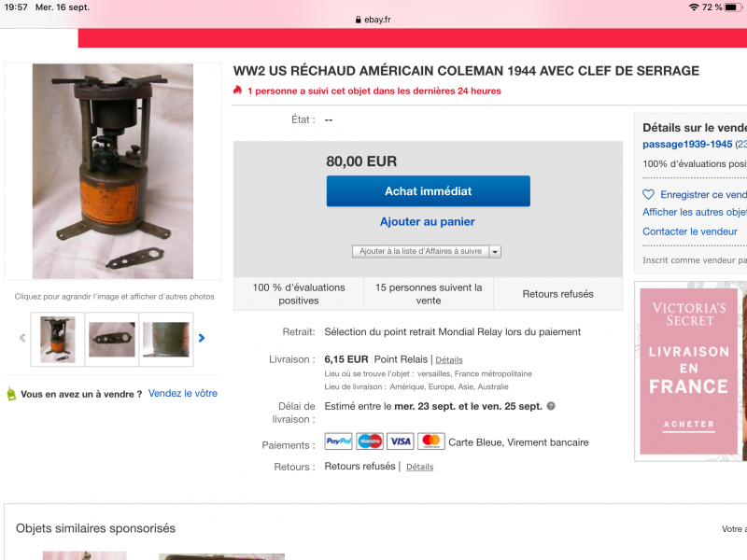Click the Vendez le vôtre link
747x560 pixels.
click(183, 393)
